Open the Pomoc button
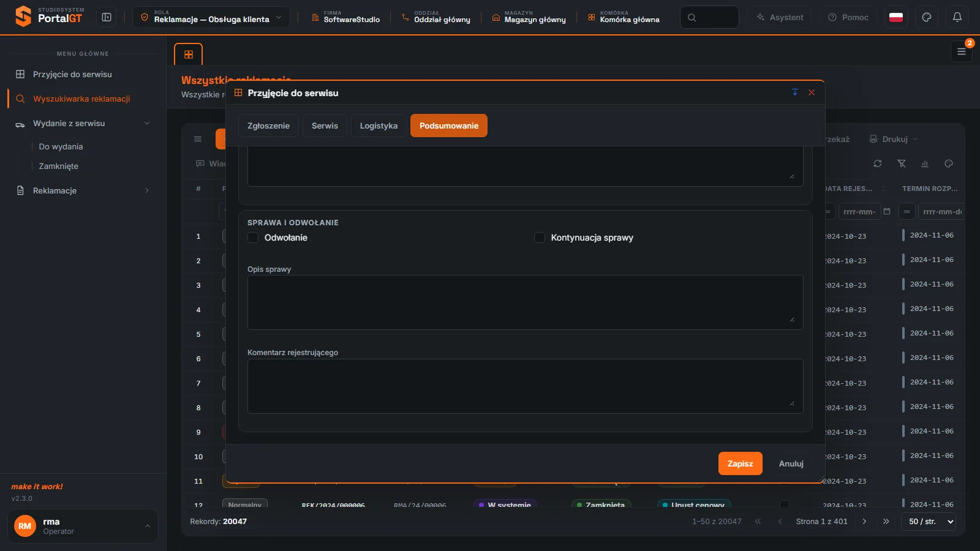 pyautogui.click(x=848, y=17)
